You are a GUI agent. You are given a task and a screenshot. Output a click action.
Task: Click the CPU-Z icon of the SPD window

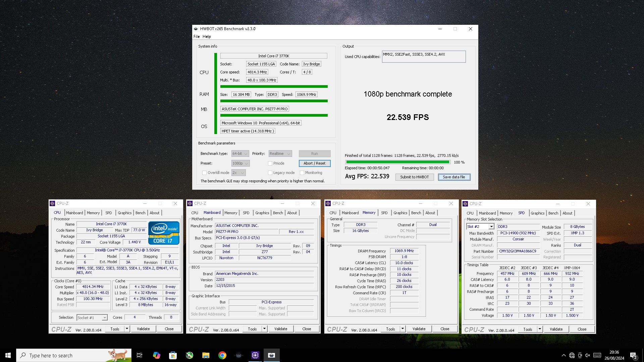[x=465, y=204]
